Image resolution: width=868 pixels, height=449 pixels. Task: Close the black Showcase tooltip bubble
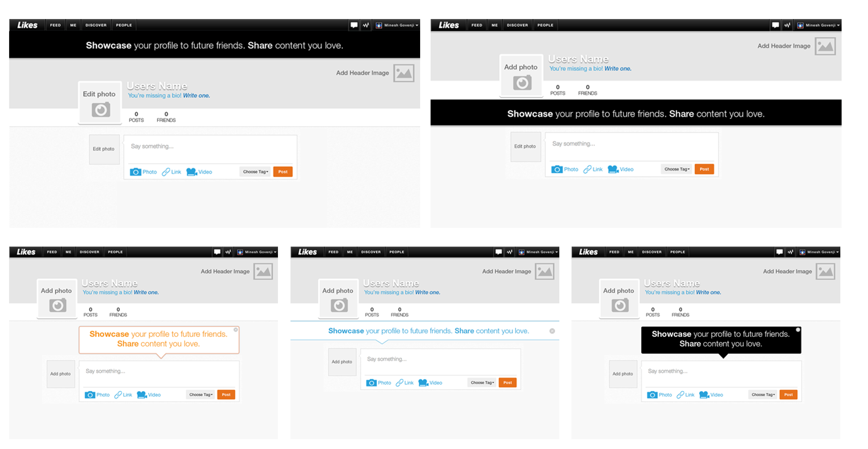(x=798, y=330)
